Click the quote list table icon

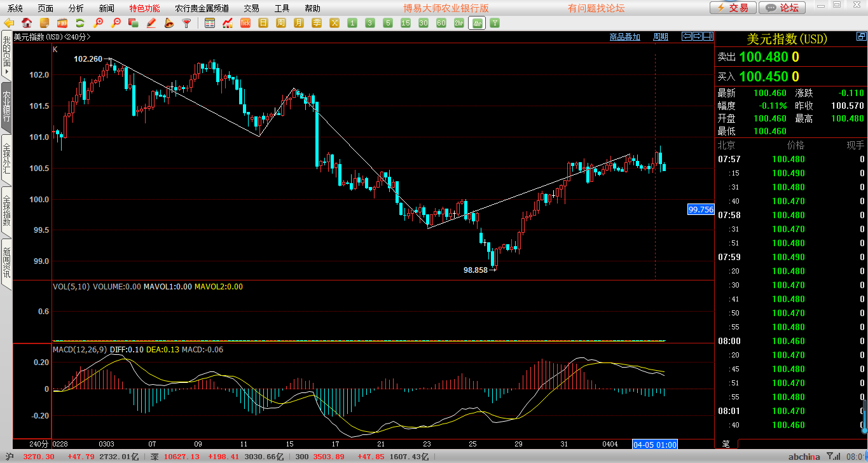pyautogui.click(x=210, y=23)
